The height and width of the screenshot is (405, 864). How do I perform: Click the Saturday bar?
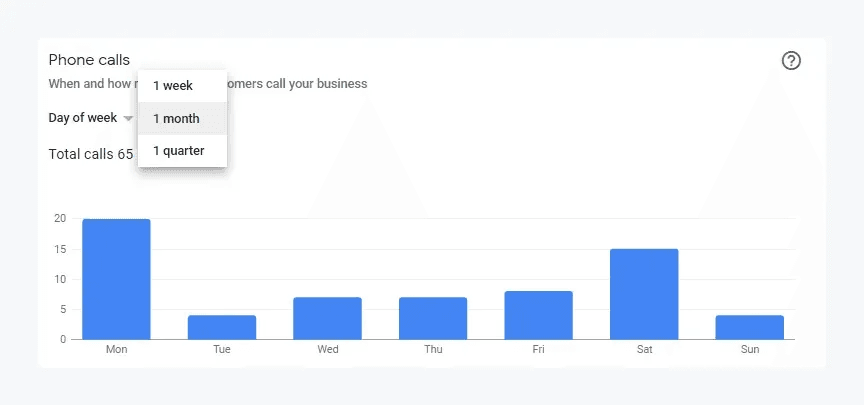[x=644, y=294]
